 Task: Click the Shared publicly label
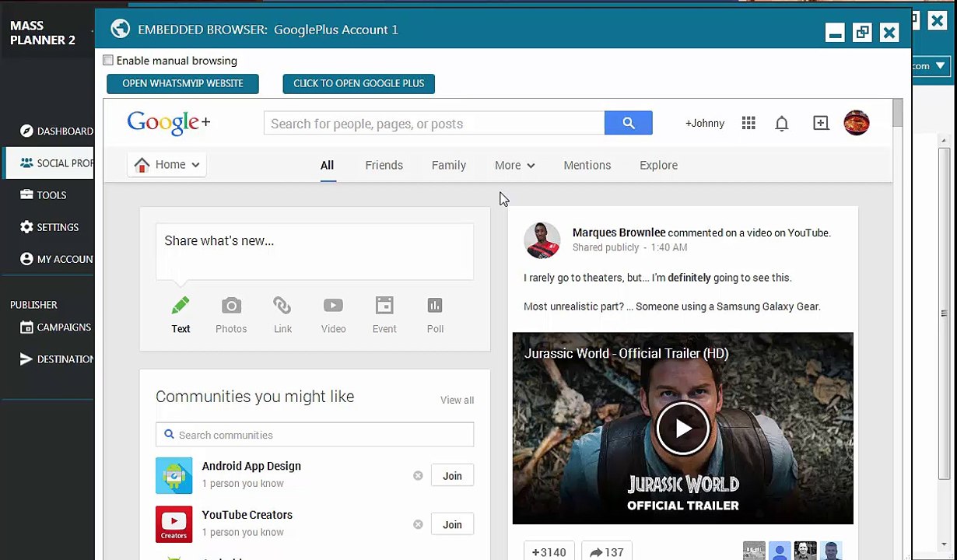coord(605,247)
